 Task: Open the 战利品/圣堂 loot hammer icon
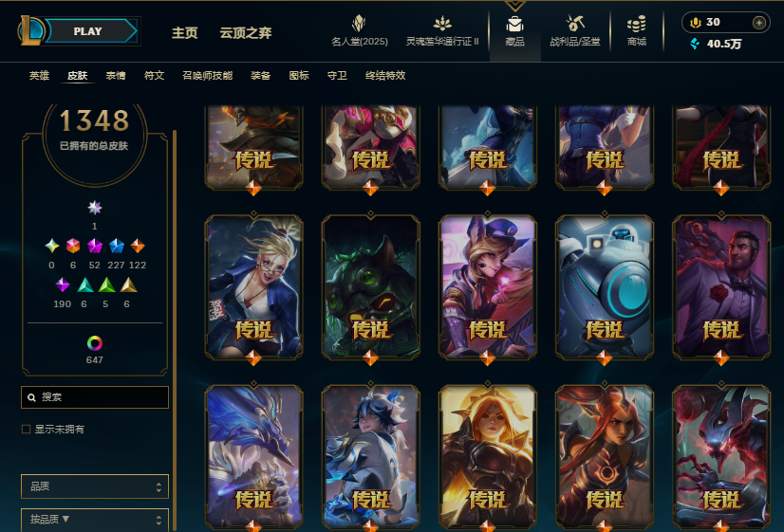point(574,23)
